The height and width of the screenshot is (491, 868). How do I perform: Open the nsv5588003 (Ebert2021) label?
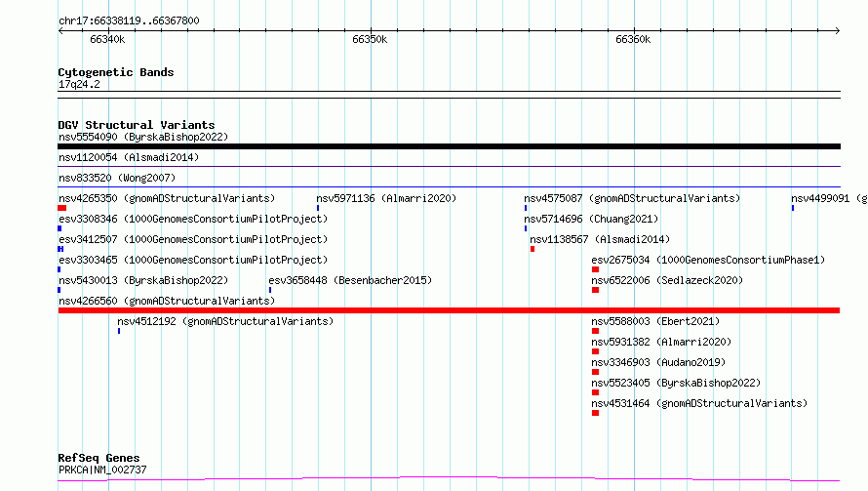click(x=655, y=321)
